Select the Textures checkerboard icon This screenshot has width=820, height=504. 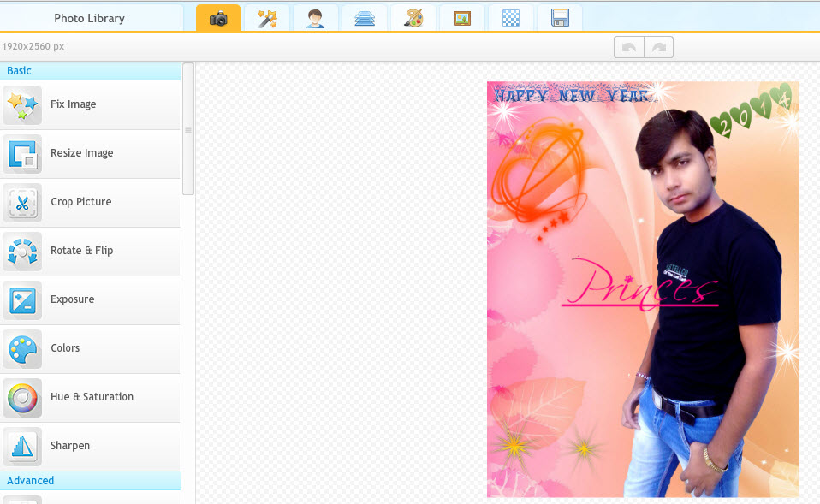[x=511, y=17]
